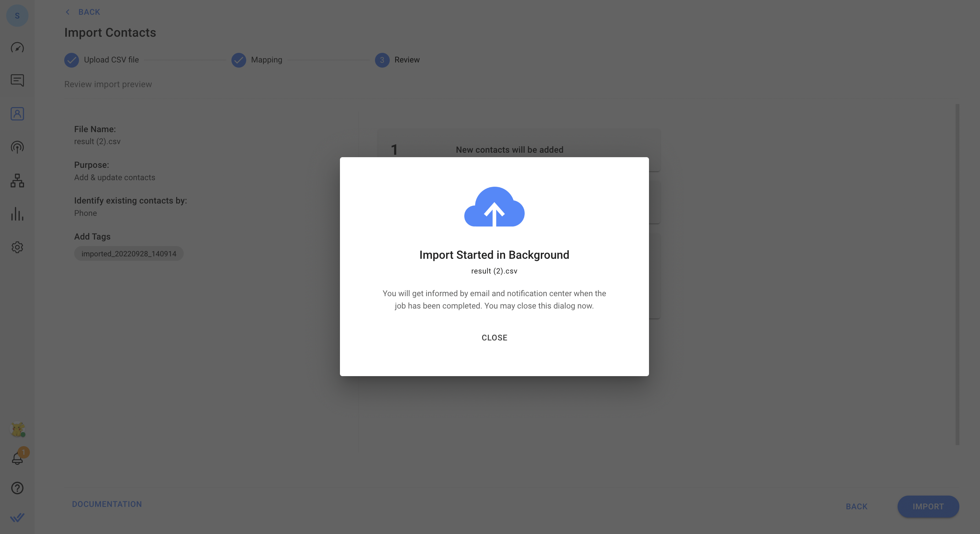Go back using top BACK link
The image size is (980, 534).
coord(89,12)
